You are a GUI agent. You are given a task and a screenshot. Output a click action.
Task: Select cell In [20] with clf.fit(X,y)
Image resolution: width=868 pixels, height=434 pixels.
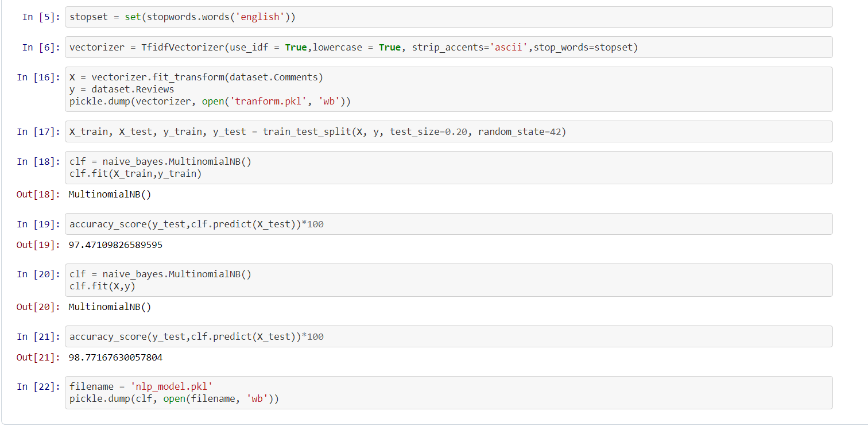pyautogui.click(x=449, y=280)
